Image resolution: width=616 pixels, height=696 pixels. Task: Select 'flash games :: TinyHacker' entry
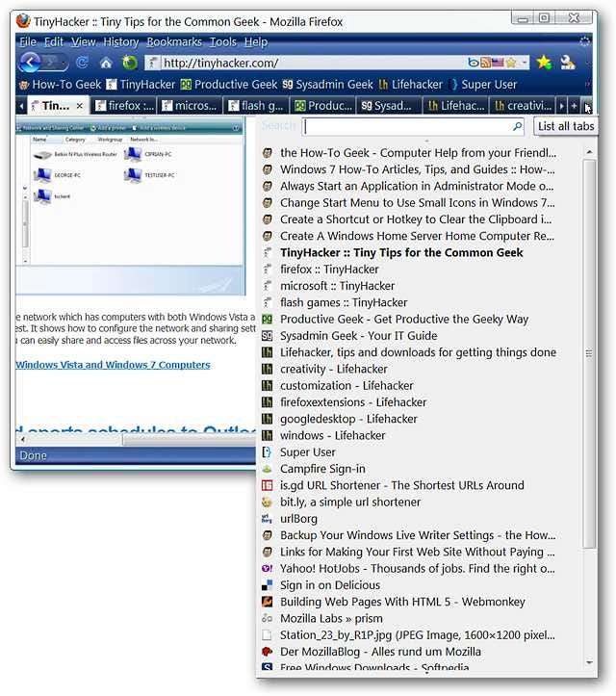[418, 302]
